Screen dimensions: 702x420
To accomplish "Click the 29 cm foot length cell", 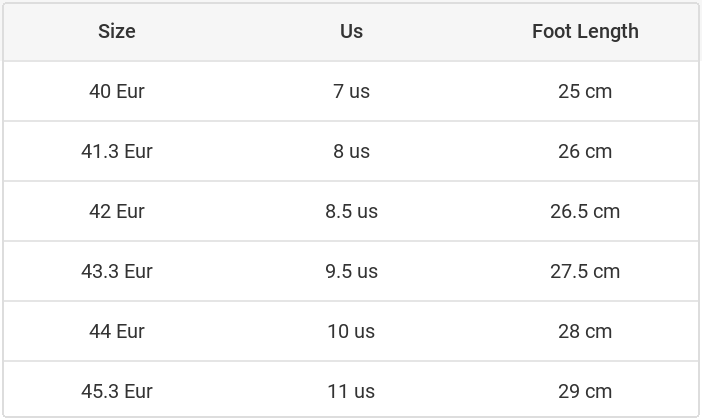I will pyautogui.click(x=585, y=391).
